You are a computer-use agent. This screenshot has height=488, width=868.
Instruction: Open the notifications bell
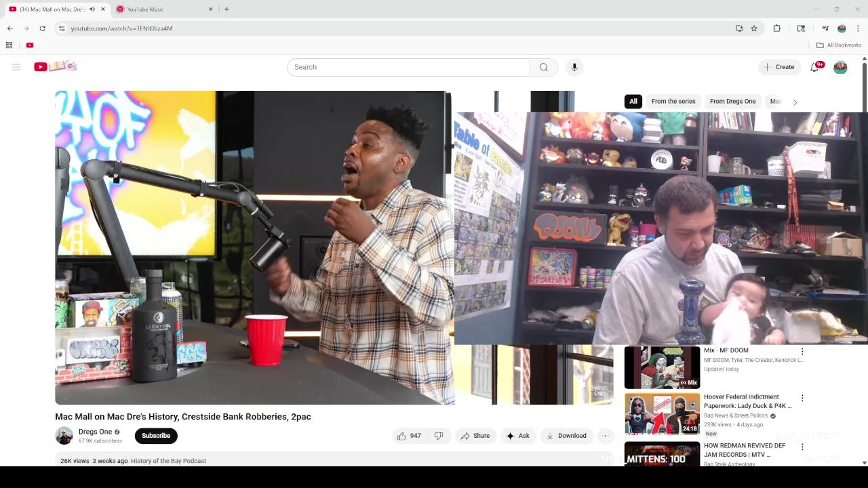[x=815, y=66]
